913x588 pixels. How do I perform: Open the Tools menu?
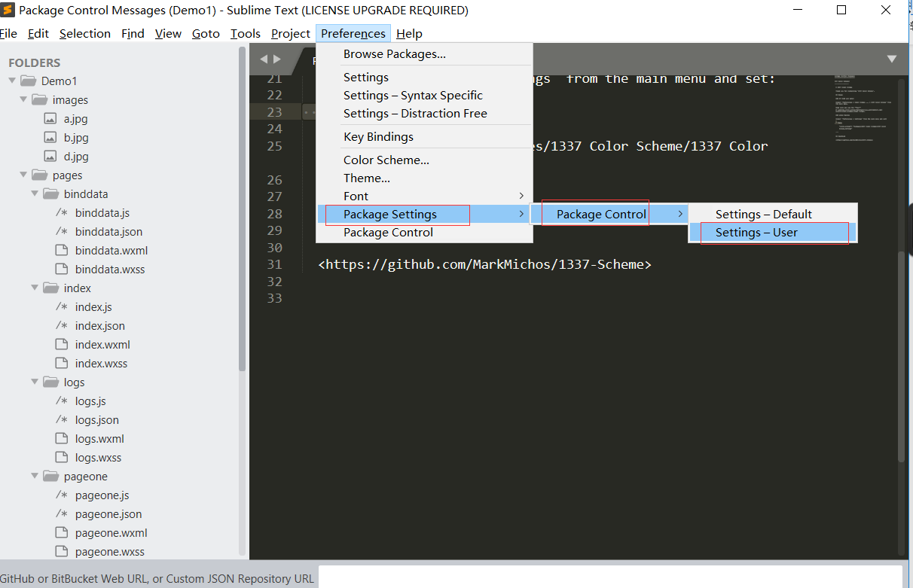(246, 33)
